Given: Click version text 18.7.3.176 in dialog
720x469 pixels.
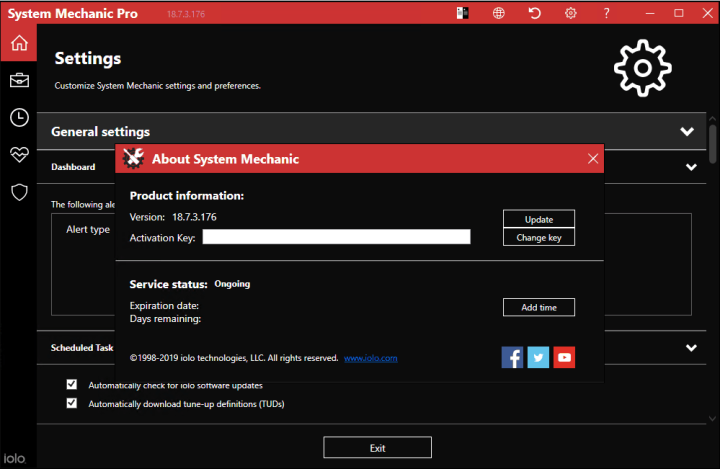Looking at the screenshot, I should 194,217.
